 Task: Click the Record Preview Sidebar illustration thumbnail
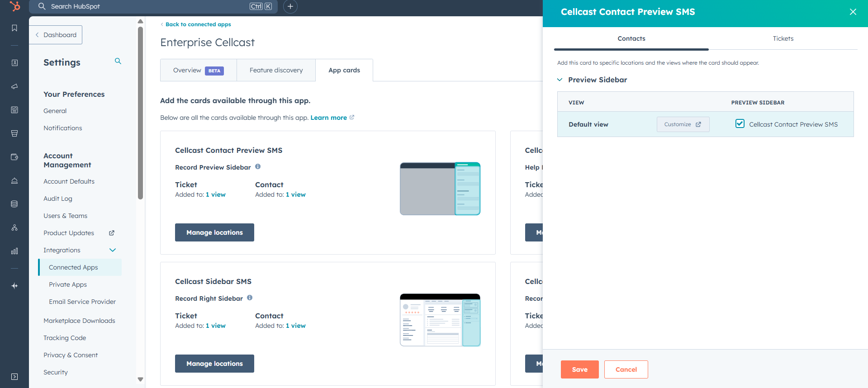440,189
